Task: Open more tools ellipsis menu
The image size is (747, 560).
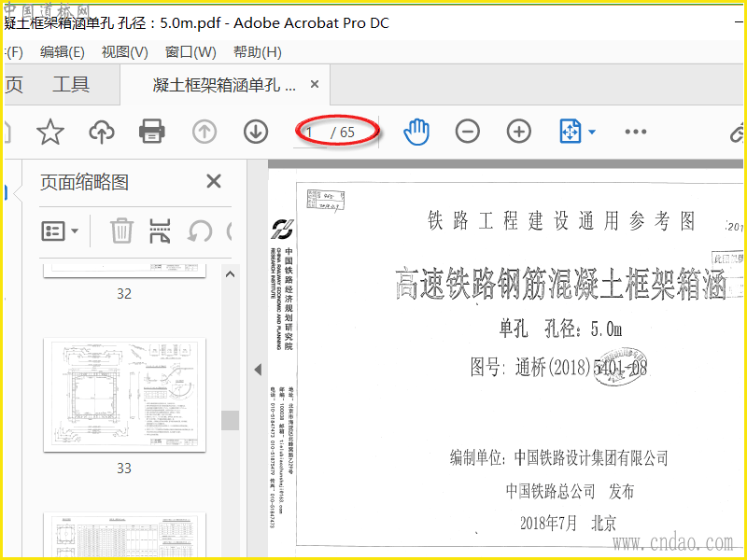Action: pyautogui.click(x=636, y=132)
